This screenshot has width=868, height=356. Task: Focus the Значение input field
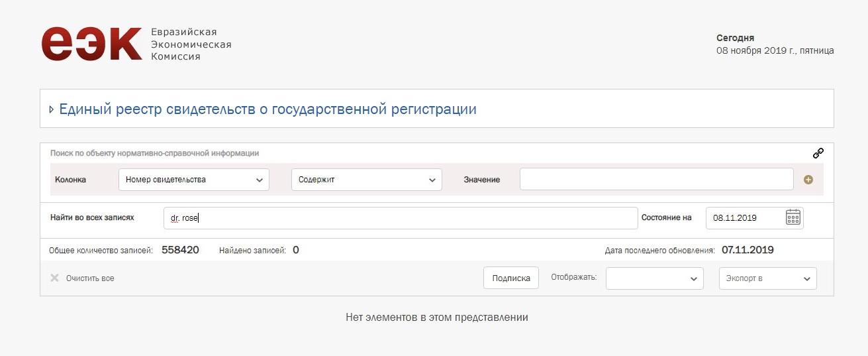656,179
